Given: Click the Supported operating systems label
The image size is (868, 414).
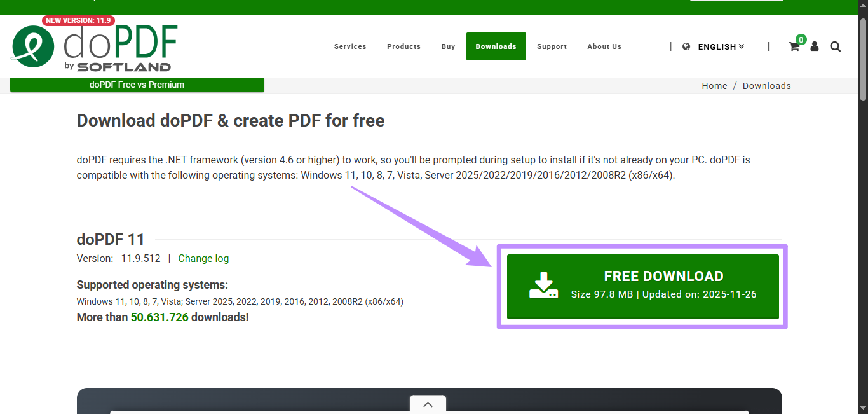Looking at the screenshot, I should 153,285.
